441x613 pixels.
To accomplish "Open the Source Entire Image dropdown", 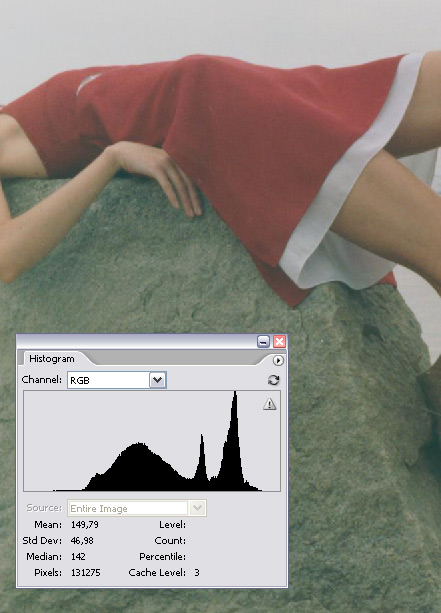I will 137,508.
